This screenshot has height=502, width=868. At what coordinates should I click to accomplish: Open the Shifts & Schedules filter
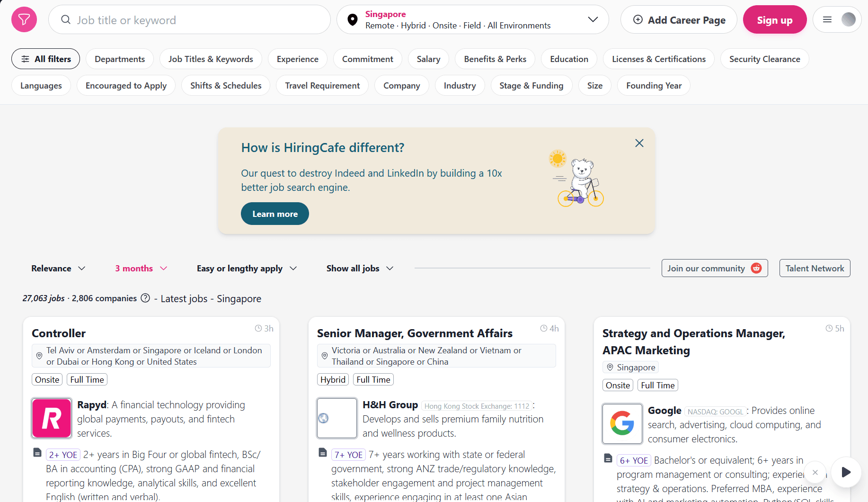click(226, 85)
